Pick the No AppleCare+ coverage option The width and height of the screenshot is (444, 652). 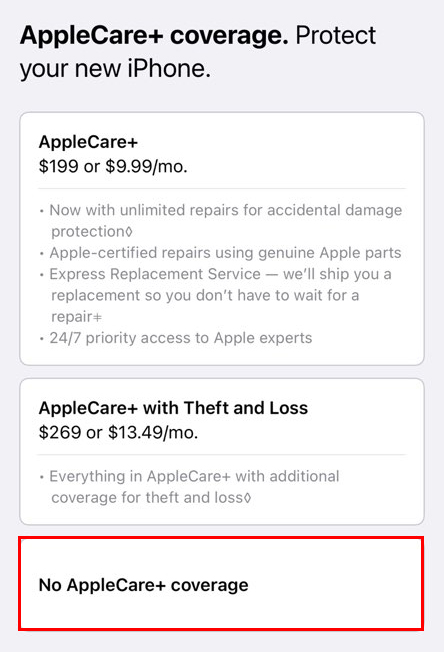221,583
